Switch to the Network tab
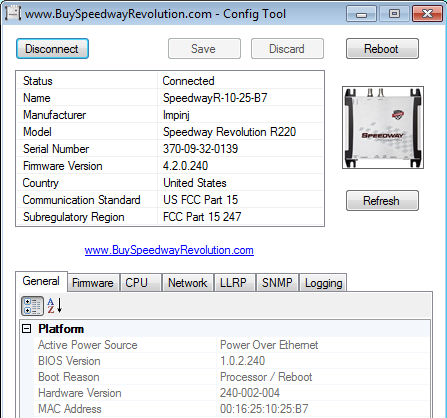447x418 pixels. (x=188, y=283)
